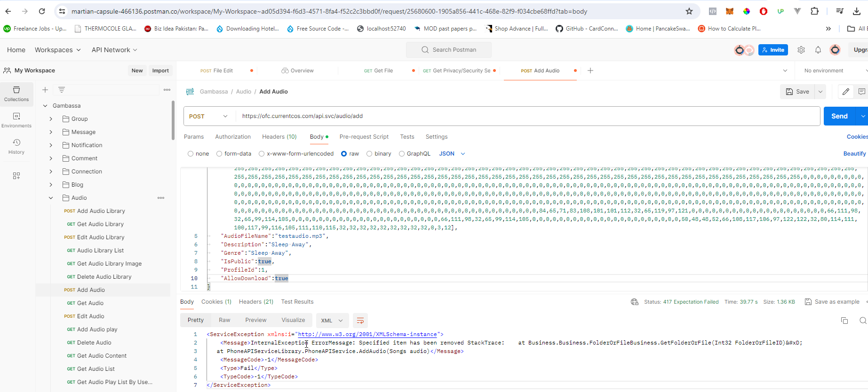Viewport: 868px width, 392px height.
Task: Open the Environments sidebar panel
Action: [16, 120]
